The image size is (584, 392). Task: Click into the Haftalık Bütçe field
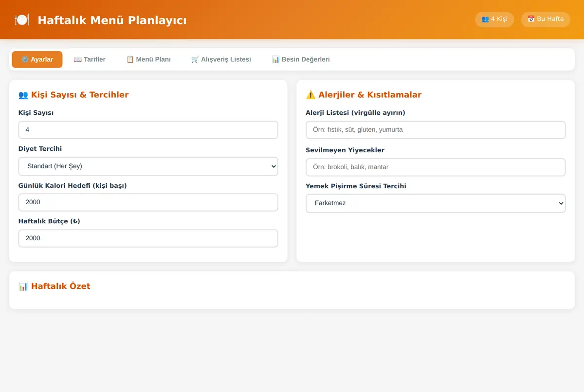[x=148, y=238]
